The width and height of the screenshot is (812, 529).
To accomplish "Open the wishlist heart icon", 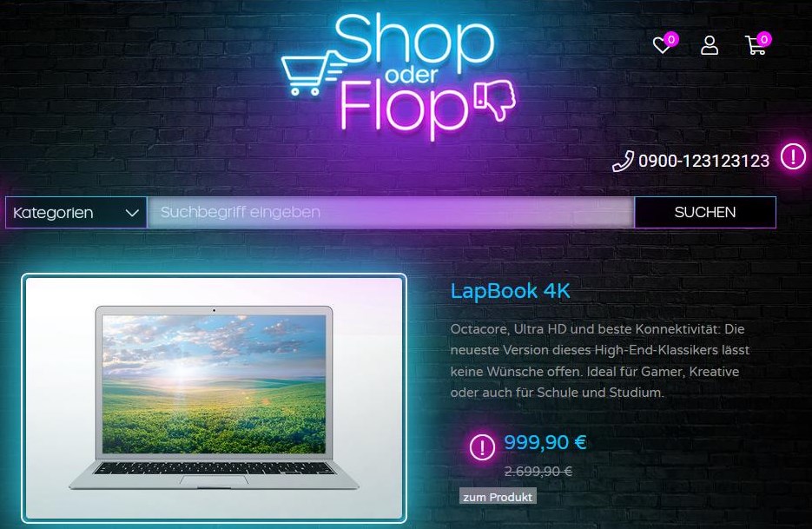I will click(661, 45).
